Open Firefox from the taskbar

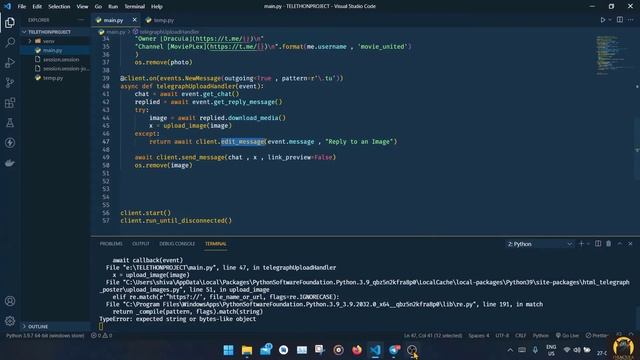tap(357, 350)
